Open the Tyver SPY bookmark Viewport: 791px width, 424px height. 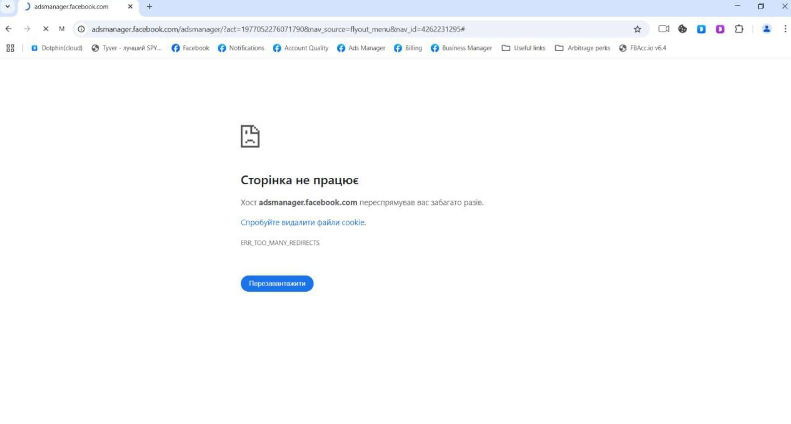click(x=127, y=48)
